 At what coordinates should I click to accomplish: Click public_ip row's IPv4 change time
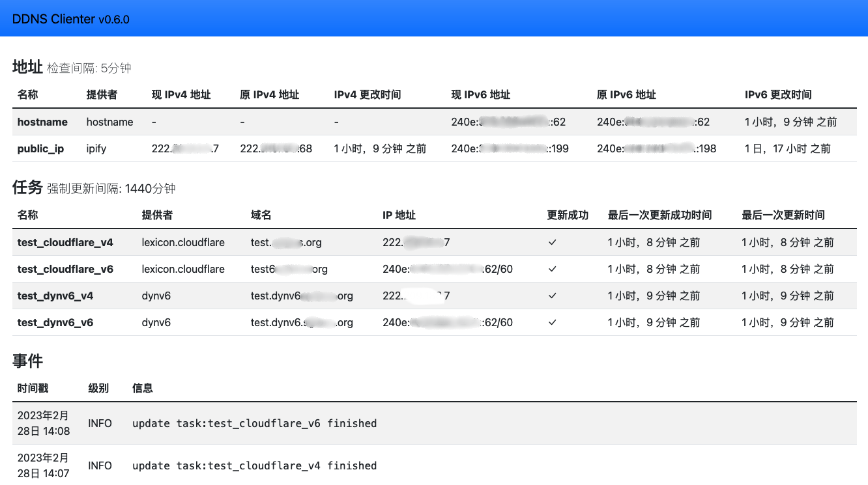pos(380,148)
